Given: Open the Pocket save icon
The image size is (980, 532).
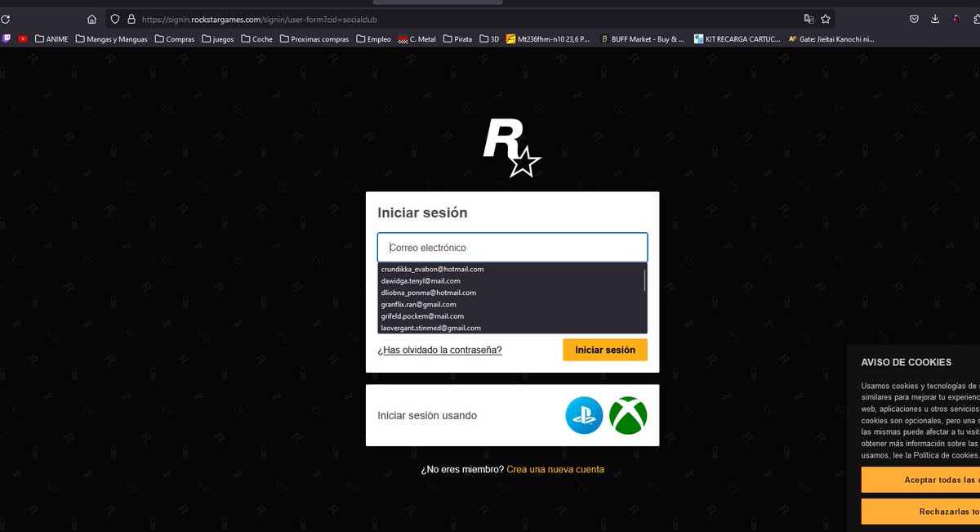Looking at the screenshot, I should click(x=915, y=19).
